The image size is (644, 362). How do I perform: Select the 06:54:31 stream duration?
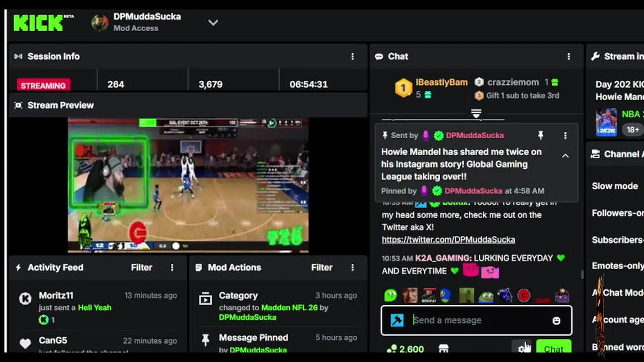pyautogui.click(x=308, y=84)
